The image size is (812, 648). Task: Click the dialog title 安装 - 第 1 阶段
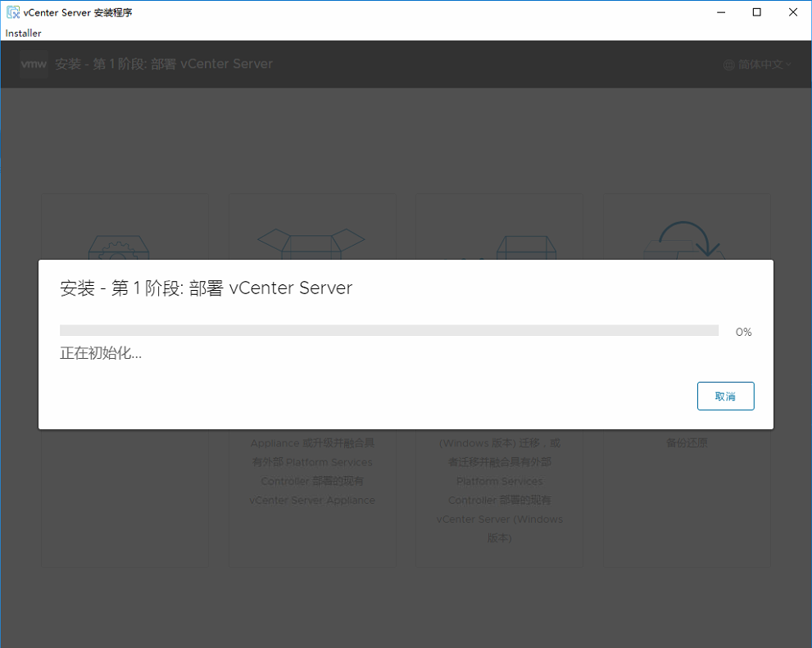122,288
